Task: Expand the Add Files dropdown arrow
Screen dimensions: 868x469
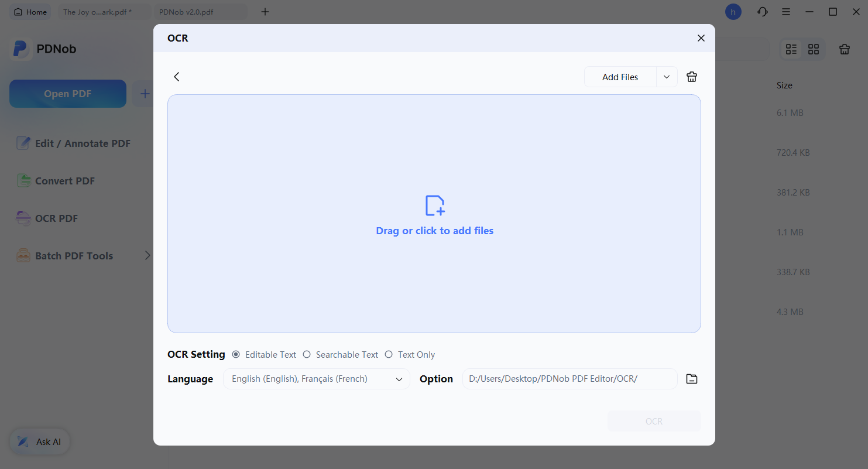Action: (x=666, y=77)
